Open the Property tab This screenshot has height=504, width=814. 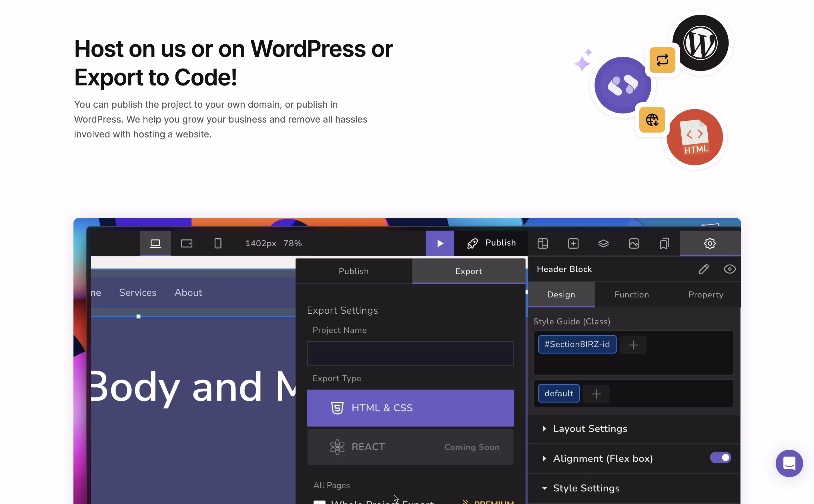coord(706,295)
